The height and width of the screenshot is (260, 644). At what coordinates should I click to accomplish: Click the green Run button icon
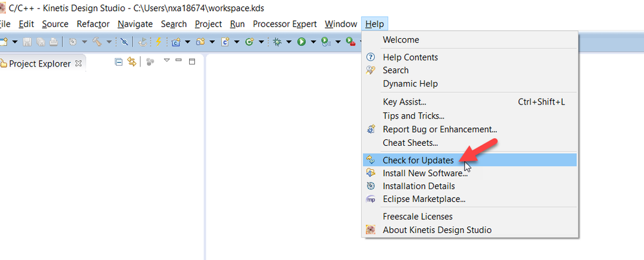[x=301, y=42]
